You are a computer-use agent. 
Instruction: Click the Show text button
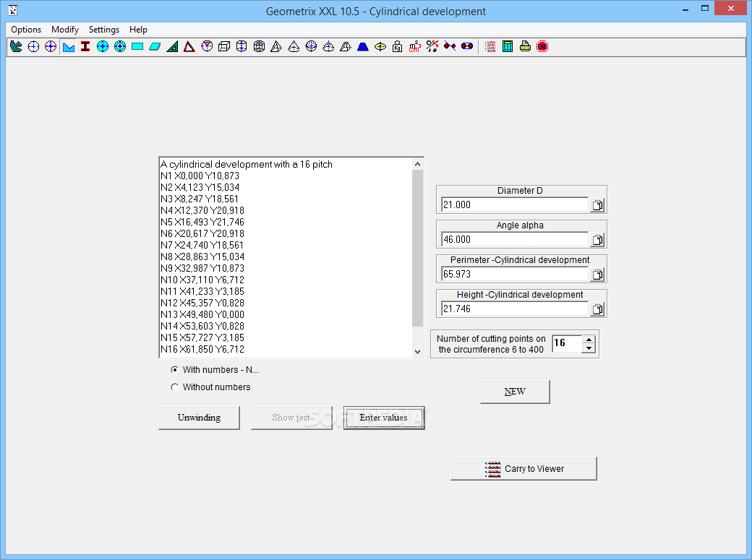tap(291, 418)
